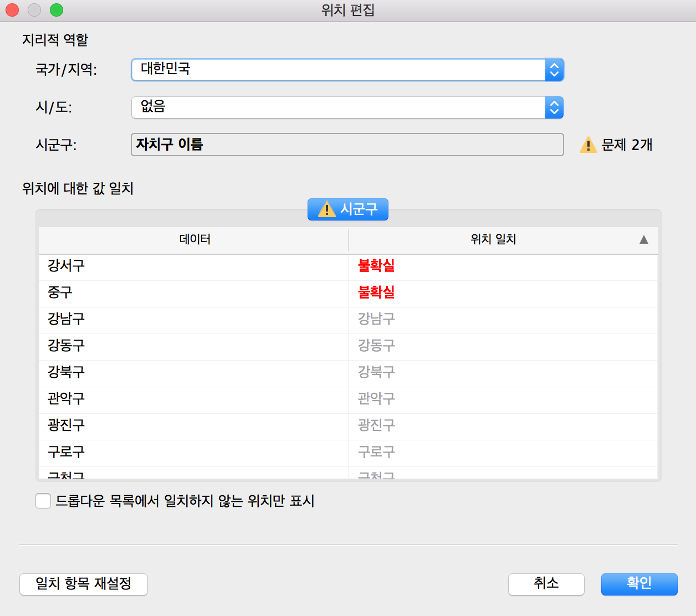Select the 구로구 data cell
The image size is (696, 616).
point(193,452)
